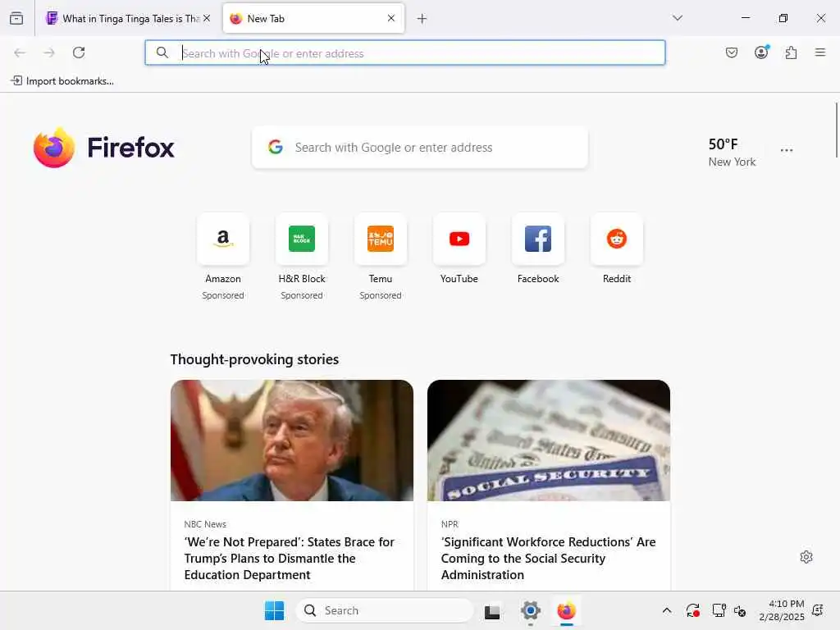Open a new tab with plus button
The height and width of the screenshot is (630, 840).
coord(422,19)
